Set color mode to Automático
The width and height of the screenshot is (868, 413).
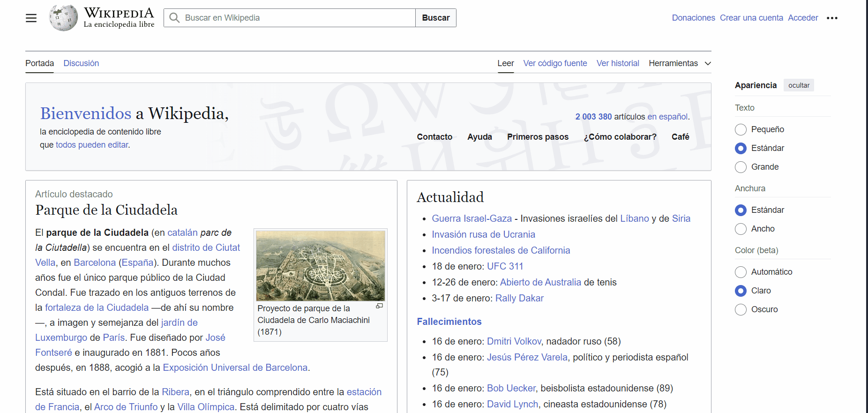coord(741,272)
